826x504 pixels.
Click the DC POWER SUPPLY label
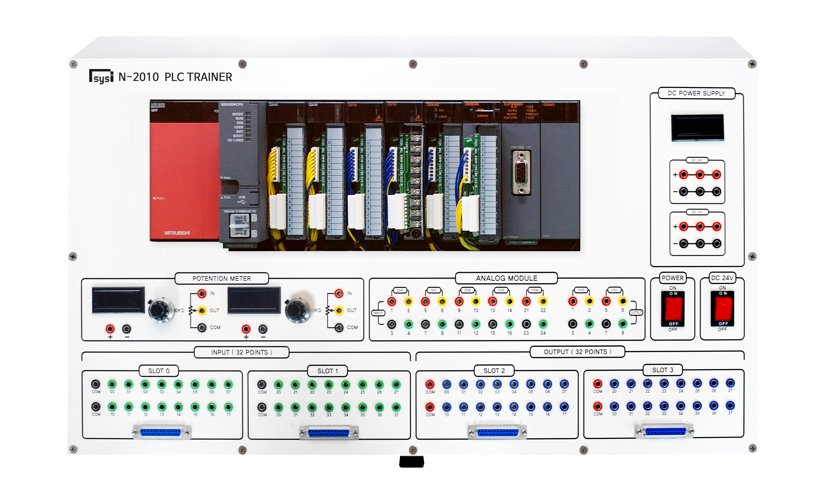coord(697,93)
